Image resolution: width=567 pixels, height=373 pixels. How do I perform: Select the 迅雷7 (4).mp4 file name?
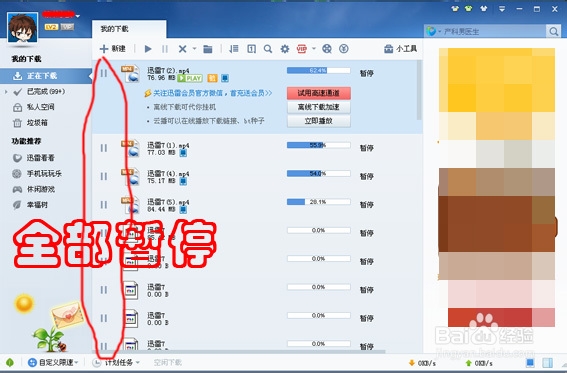click(168, 173)
